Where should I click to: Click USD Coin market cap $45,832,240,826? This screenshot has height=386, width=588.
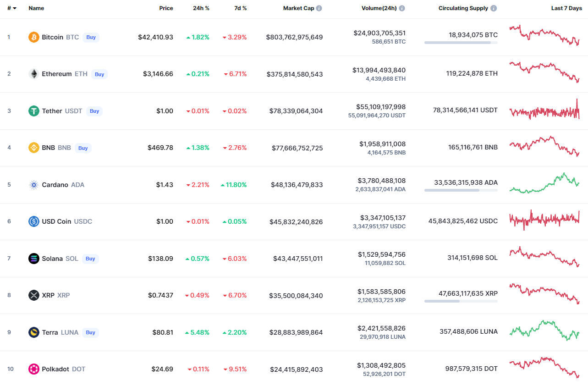pyautogui.click(x=296, y=222)
